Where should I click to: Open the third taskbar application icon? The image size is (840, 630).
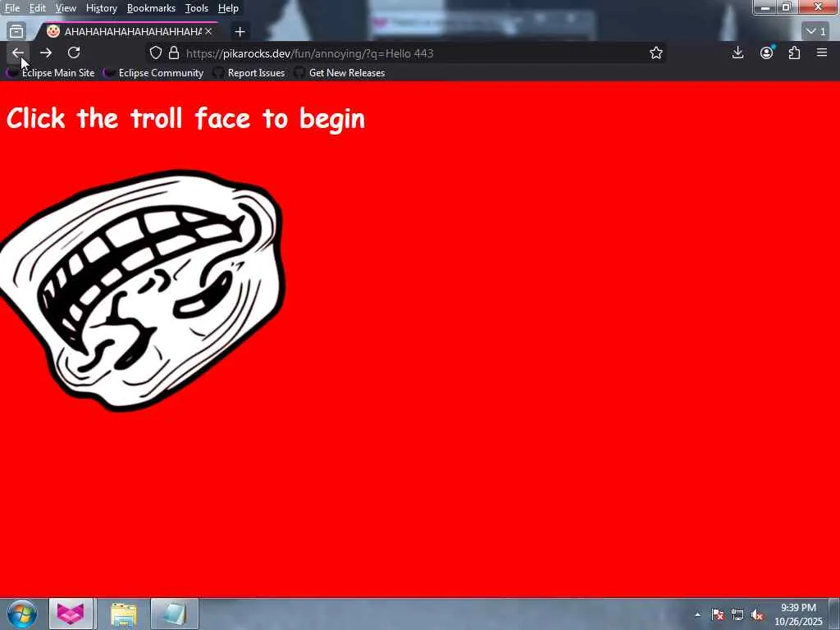(x=175, y=614)
